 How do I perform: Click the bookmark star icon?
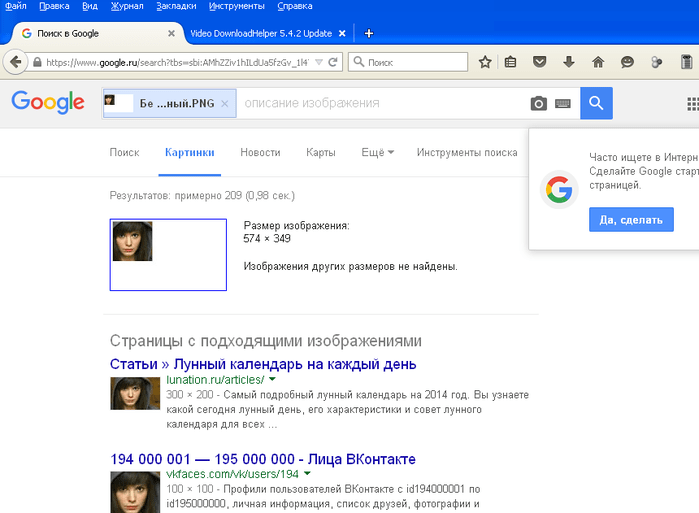[485, 62]
